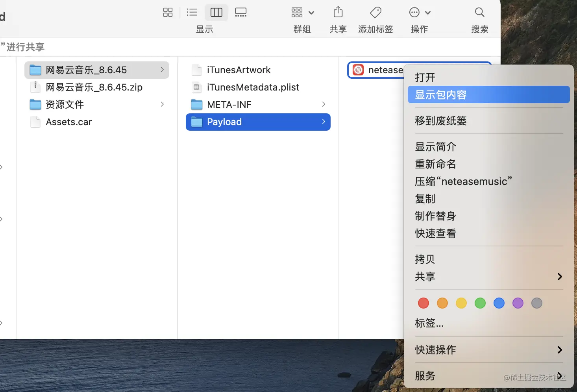Switch to icon view in the toolbar
The height and width of the screenshot is (392, 577).
168,12
